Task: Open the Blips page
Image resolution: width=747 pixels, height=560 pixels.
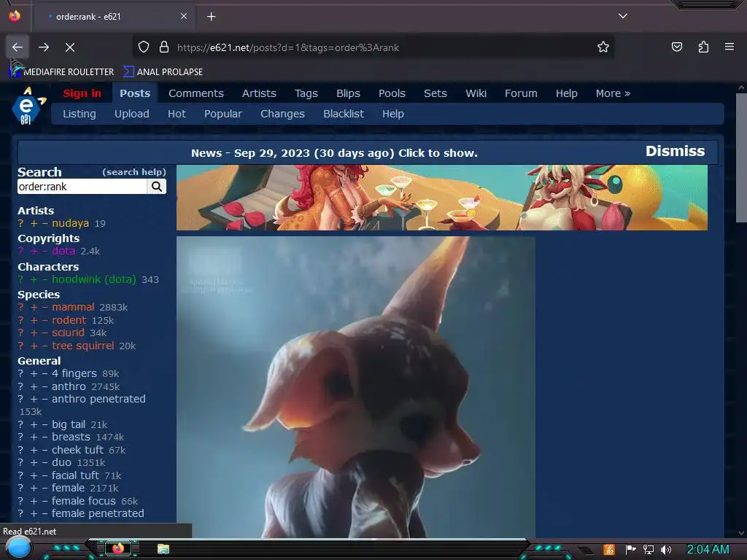Action: 348,93
